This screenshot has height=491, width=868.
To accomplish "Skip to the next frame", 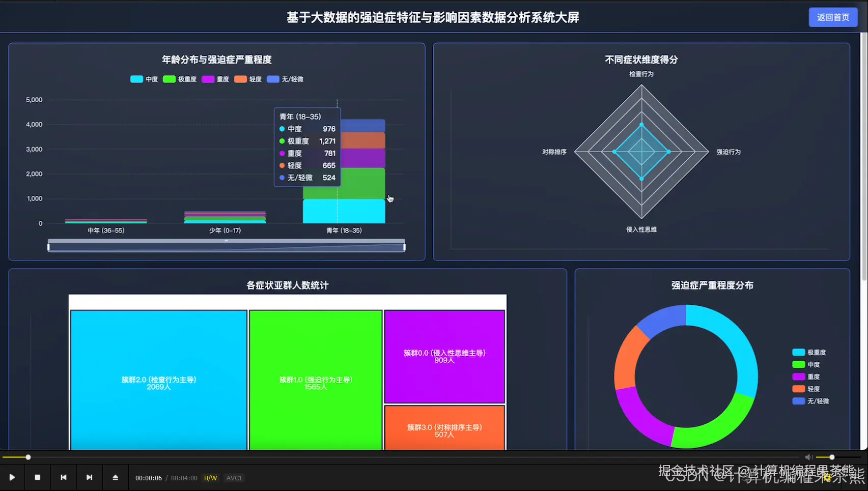I will point(90,477).
